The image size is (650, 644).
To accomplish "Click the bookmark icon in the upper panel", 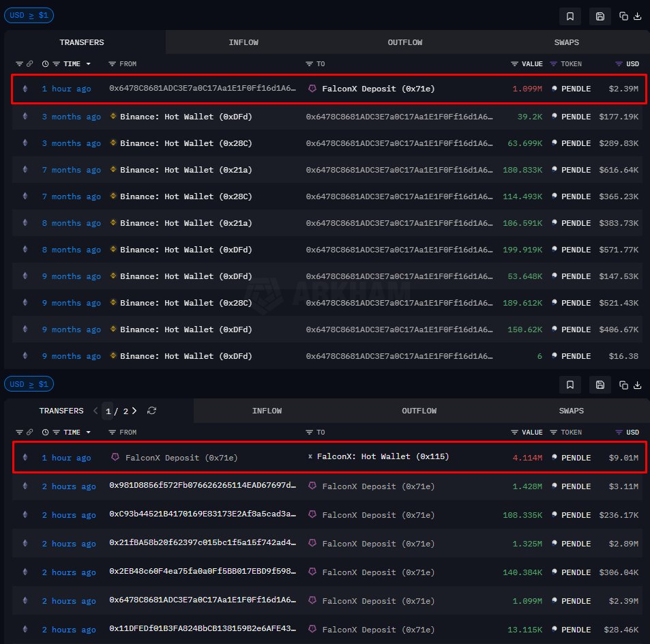I will click(x=570, y=16).
